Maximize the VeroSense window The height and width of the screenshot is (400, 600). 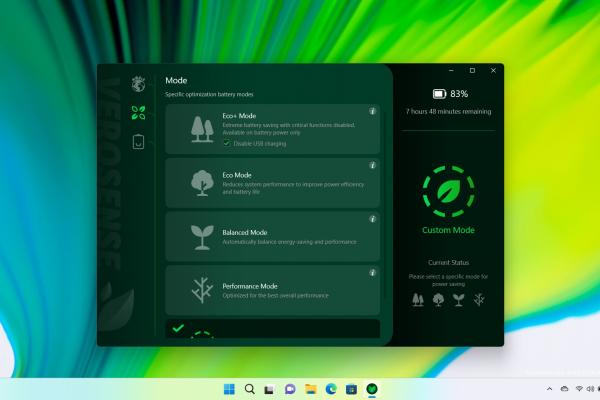(x=473, y=70)
